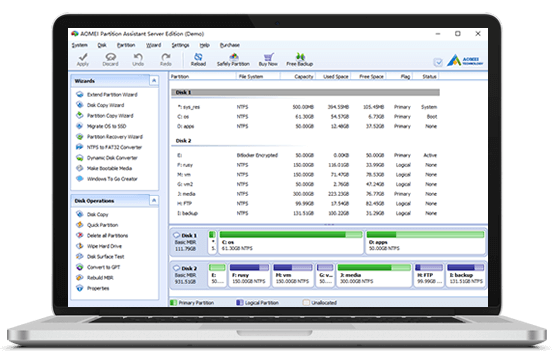
Task: Click the checkbox icon beside AOMEI logo
Action: [438, 62]
